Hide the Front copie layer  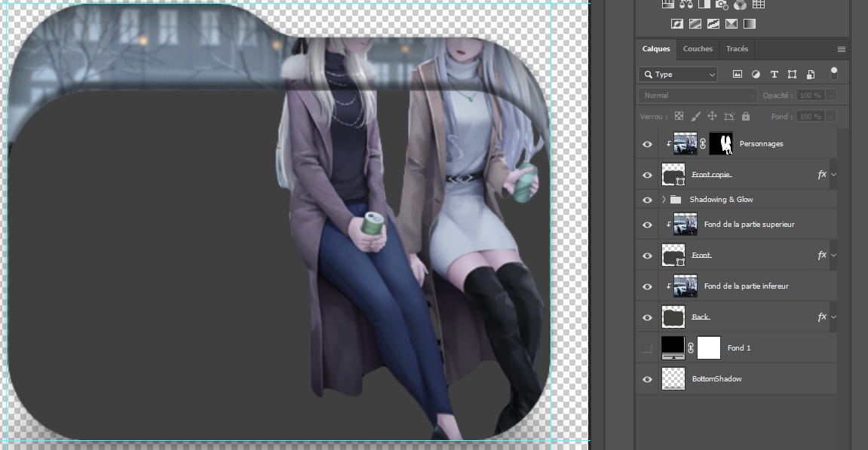tap(647, 176)
